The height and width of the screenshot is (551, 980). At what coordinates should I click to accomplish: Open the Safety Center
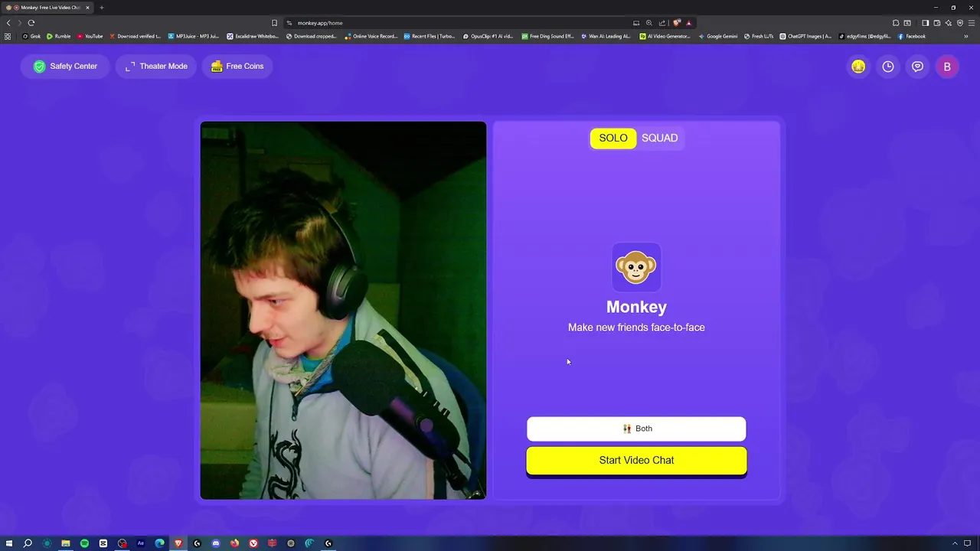[x=65, y=67]
